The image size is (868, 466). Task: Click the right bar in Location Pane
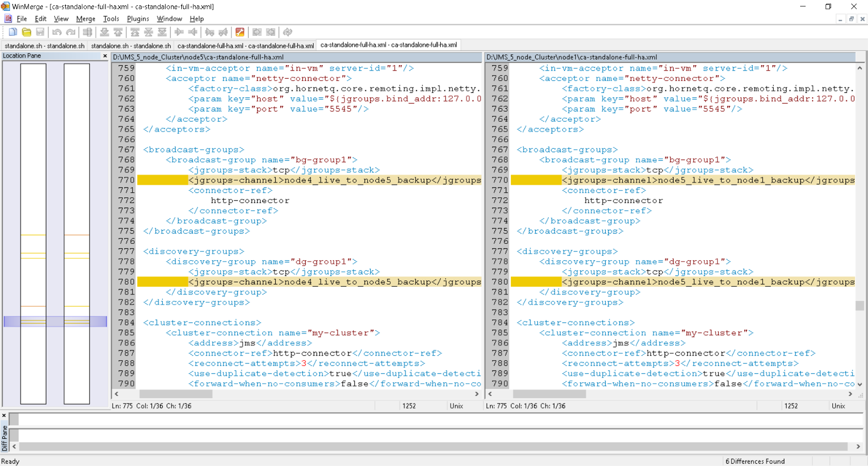click(77, 234)
